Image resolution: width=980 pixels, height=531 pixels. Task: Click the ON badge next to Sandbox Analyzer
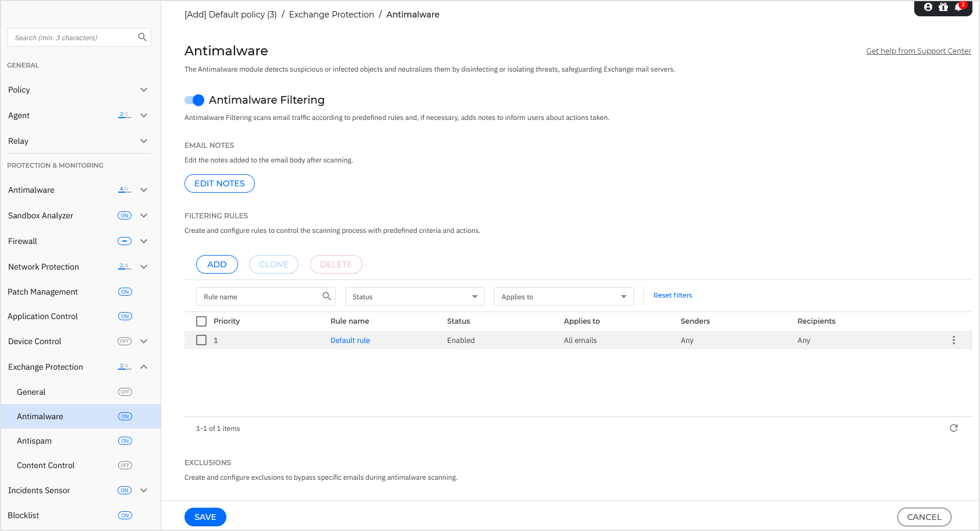124,215
